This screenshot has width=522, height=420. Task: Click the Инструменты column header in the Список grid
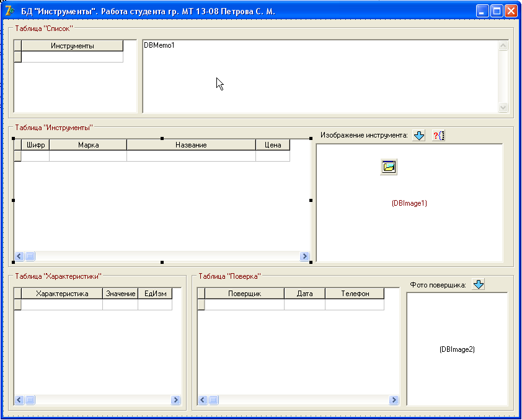73,46
